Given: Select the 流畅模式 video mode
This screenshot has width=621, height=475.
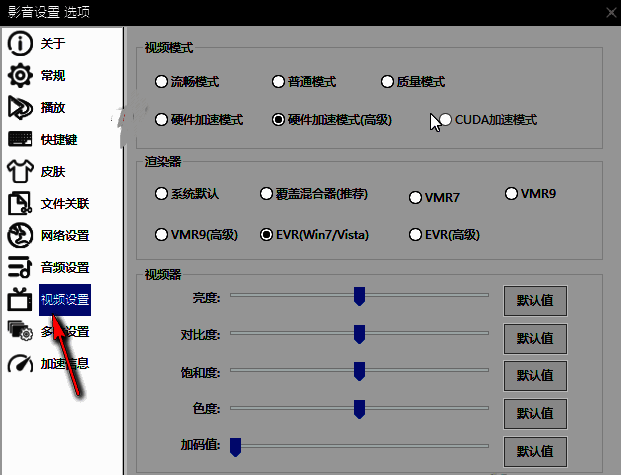Looking at the screenshot, I should tap(162, 82).
